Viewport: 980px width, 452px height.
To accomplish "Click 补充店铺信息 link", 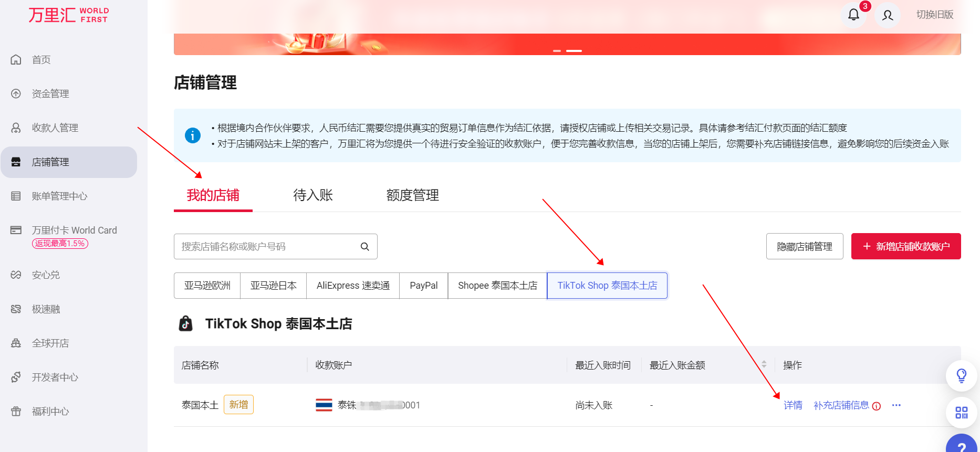I will point(841,405).
